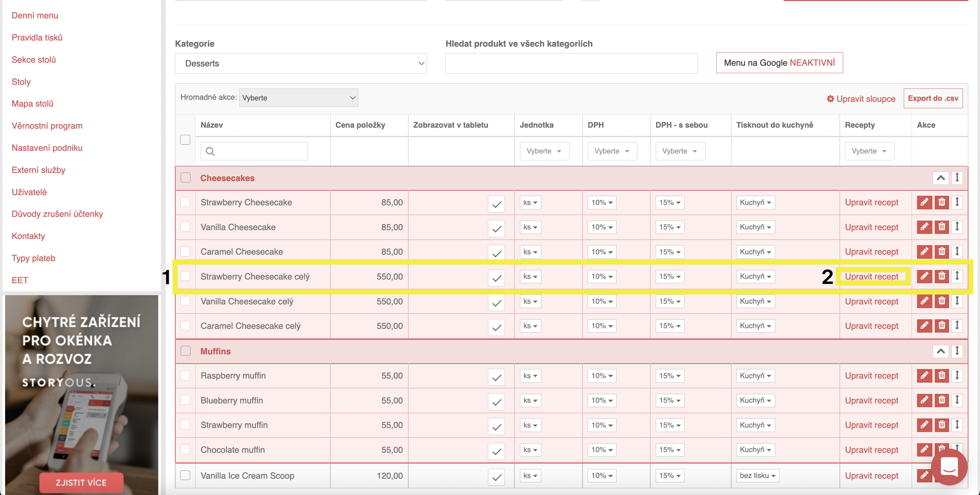
Task: Delete Caramel Cheesecake with trash icon
Action: pos(942,252)
